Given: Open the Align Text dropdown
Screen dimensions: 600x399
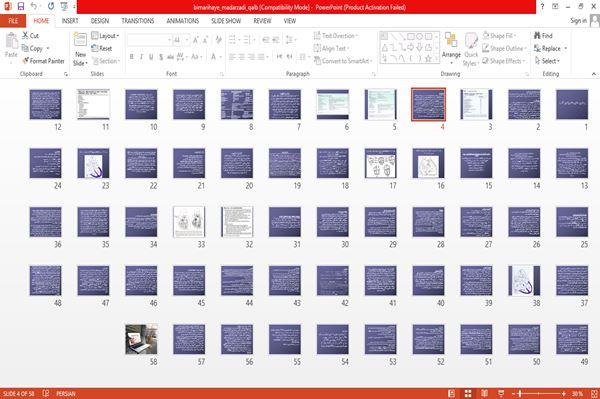Looking at the screenshot, I should click(331, 48).
